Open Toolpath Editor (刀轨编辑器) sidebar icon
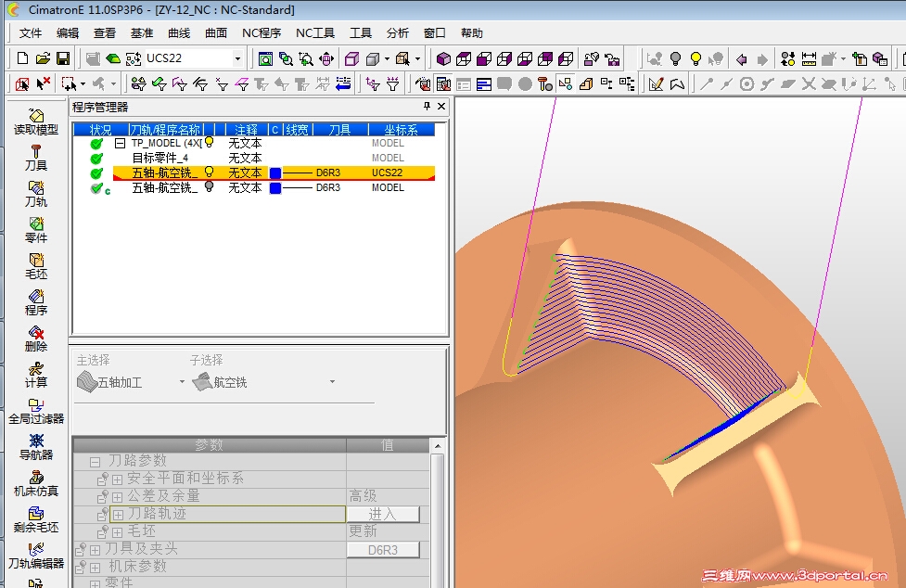This screenshot has width=906, height=588. tap(36, 556)
